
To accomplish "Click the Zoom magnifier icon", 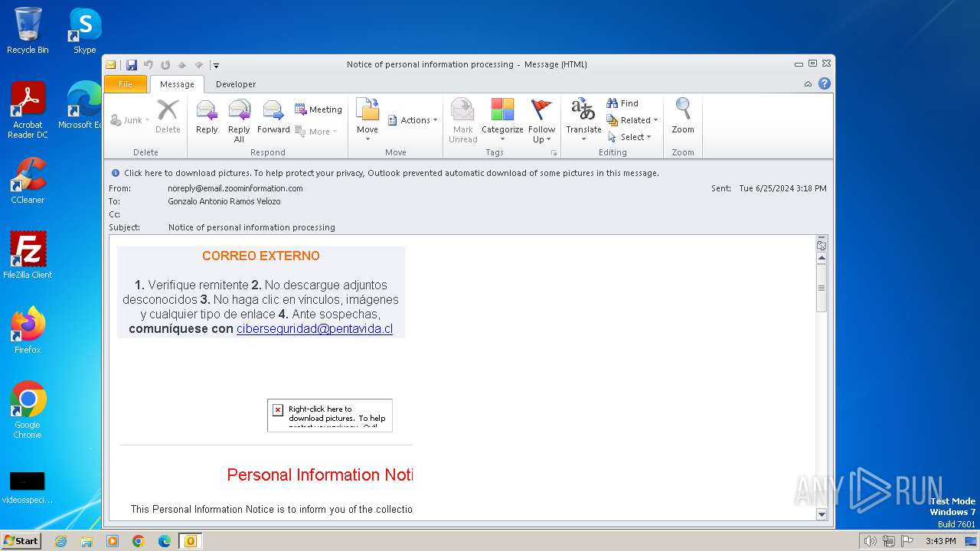I will click(x=683, y=117).
